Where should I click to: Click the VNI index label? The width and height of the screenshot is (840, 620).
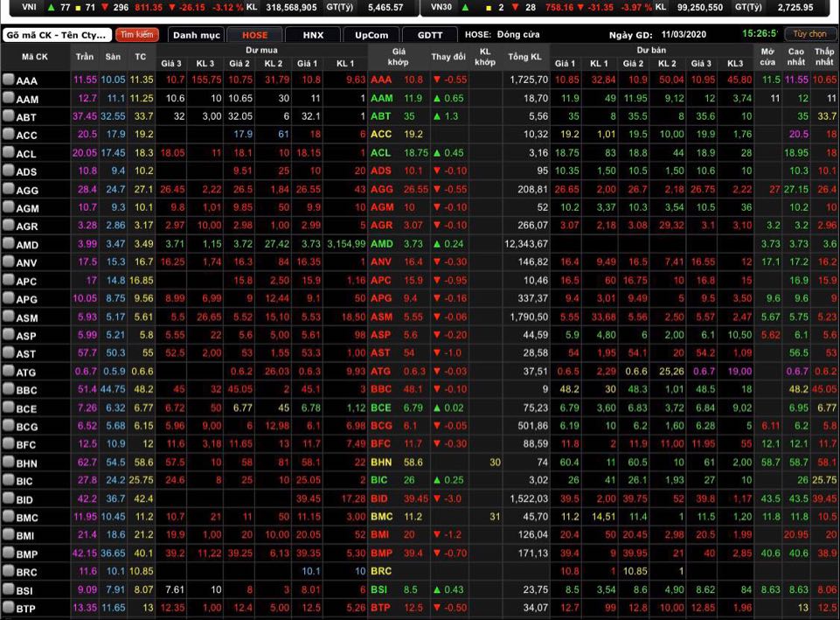pyautogui.click(x=29, y=7)
